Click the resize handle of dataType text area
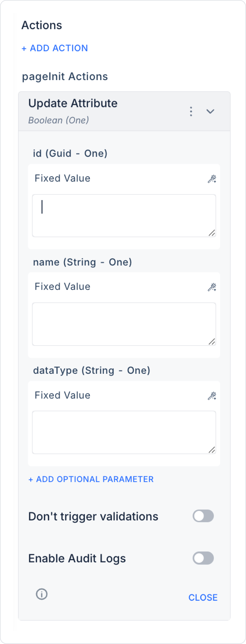 [212, 450]
